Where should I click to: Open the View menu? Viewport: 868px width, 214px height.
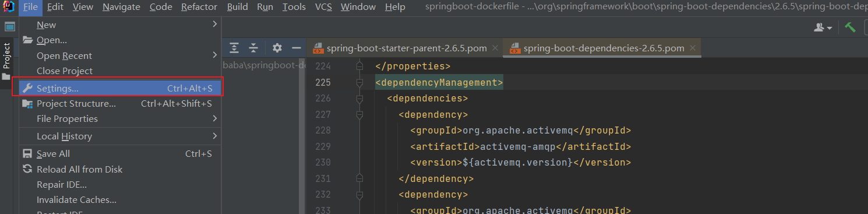coord(83,7)
